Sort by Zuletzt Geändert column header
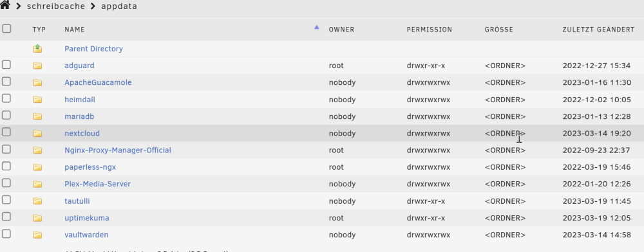The width and height of the screenshot is (644, 252). (x=598, y=30)
